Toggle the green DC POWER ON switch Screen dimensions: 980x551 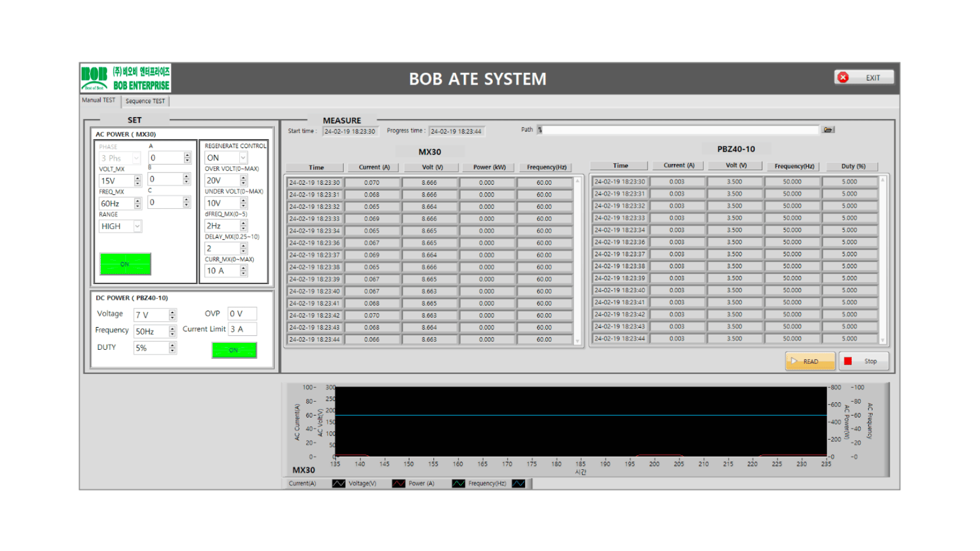click(x=234, y=350)
